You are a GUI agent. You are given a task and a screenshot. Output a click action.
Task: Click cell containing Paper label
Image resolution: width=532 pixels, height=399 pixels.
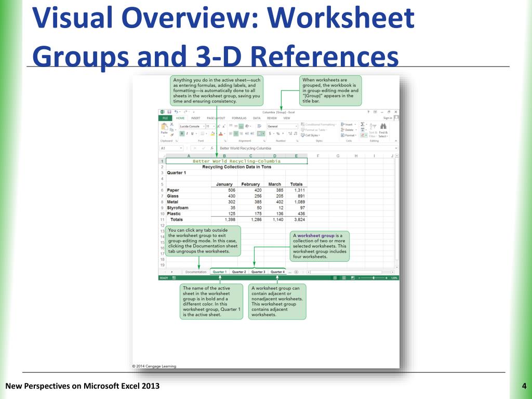[x=188, y=190]
